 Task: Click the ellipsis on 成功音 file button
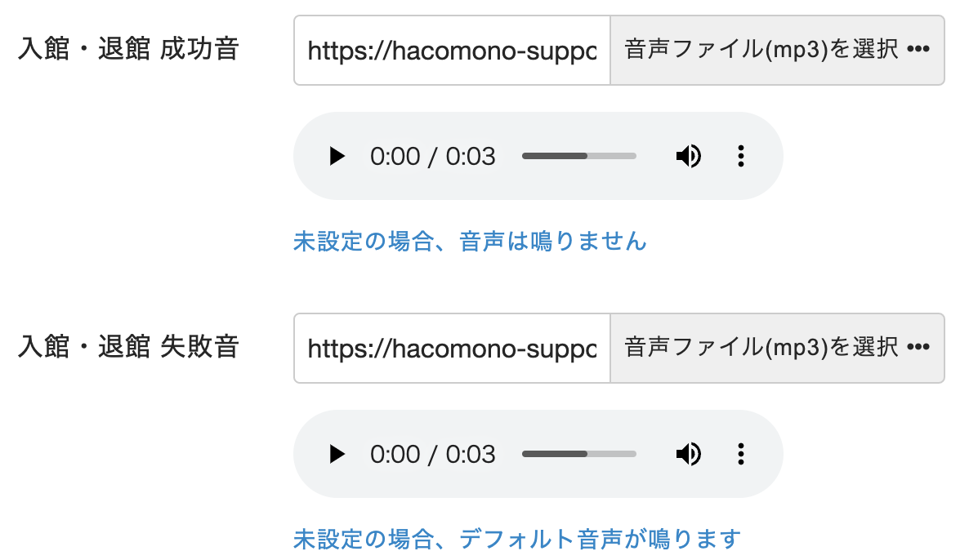coord(918,51)
